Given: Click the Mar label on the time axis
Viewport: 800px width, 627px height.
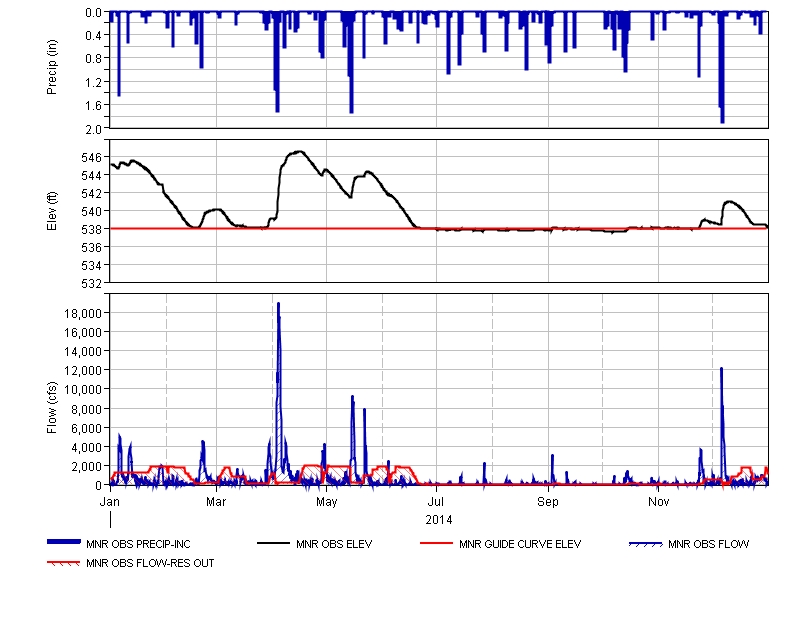Looking at the screenshot, I should pos(216,501).
